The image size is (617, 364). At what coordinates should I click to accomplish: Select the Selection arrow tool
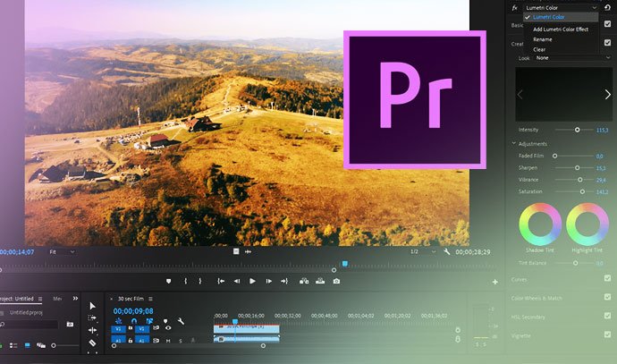point(92,305)
